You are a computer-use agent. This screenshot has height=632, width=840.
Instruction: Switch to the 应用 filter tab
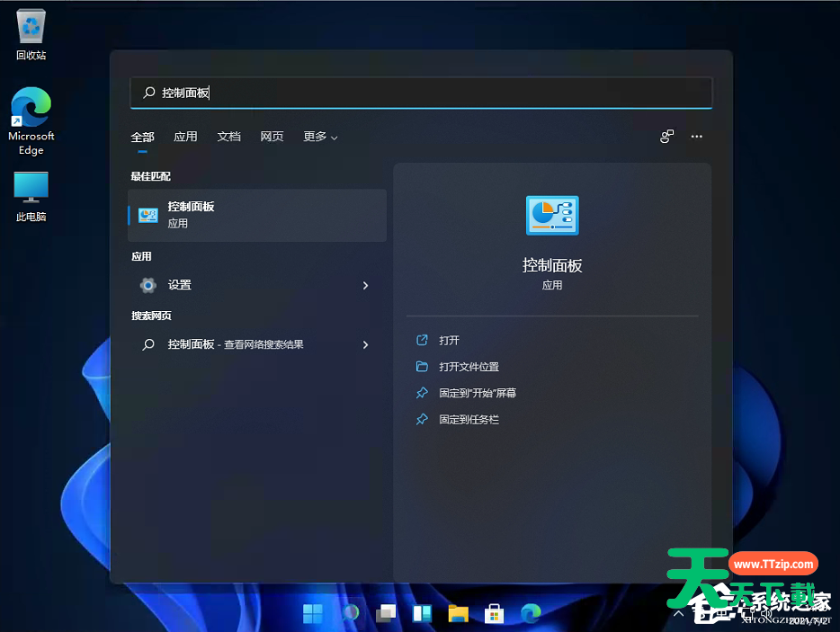[x=185, y=137]
